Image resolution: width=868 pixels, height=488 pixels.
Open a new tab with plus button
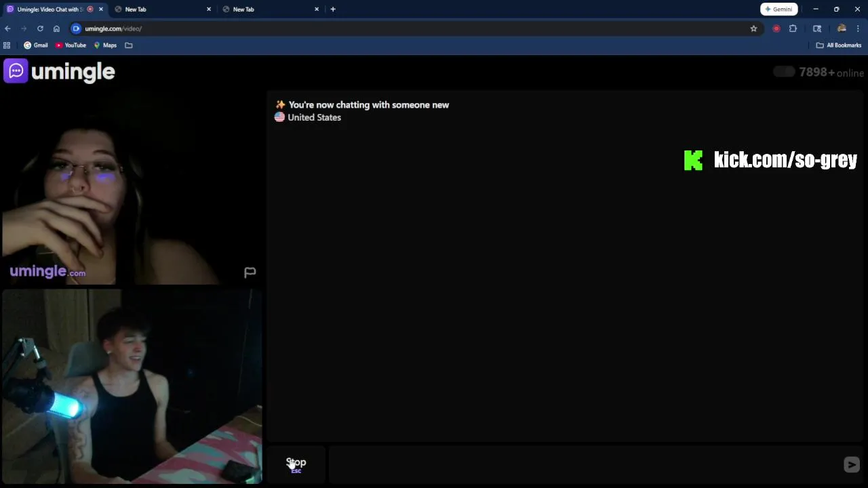(333, 9)
